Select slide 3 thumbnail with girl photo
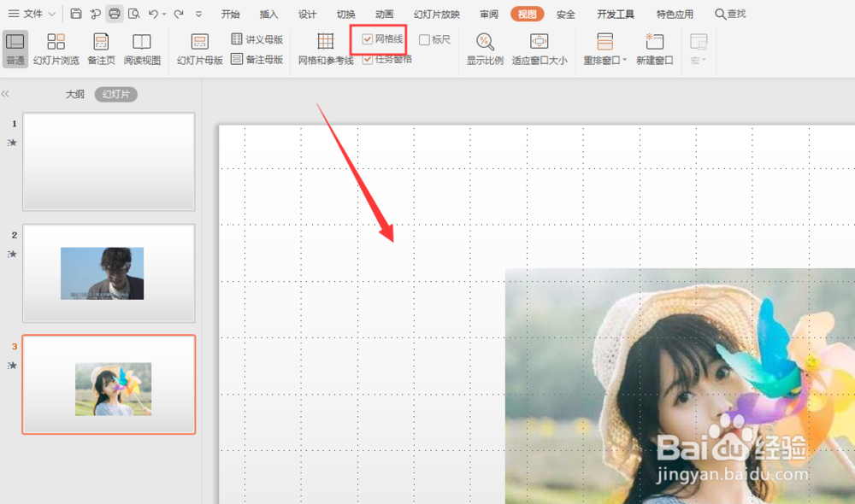The image size is (855, 504). point(109,384)
